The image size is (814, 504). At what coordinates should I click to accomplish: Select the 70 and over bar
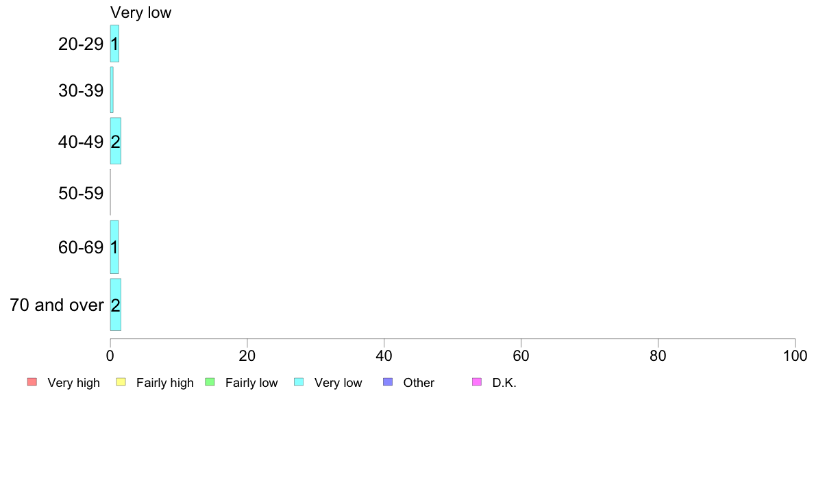(116, 305)
